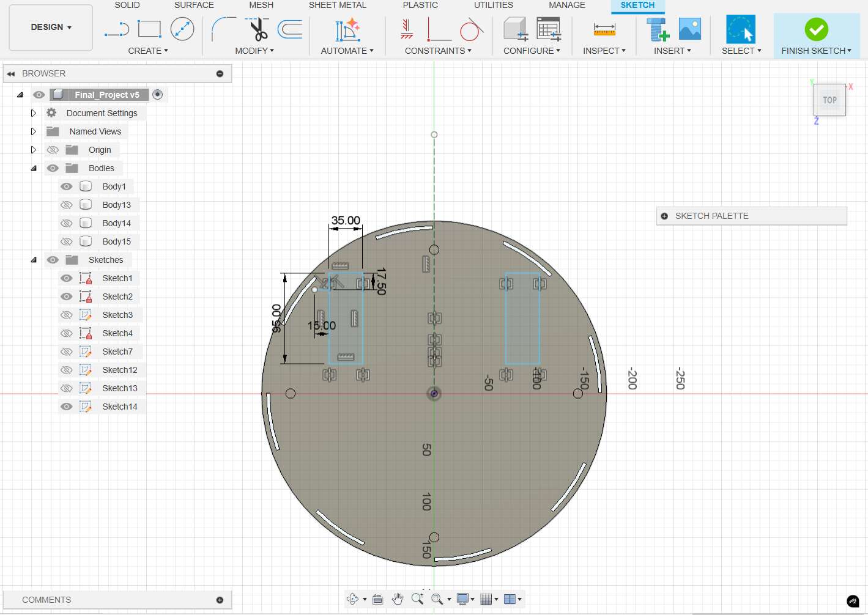
Task: Open the UTILITIES tab
Action: 493,5
